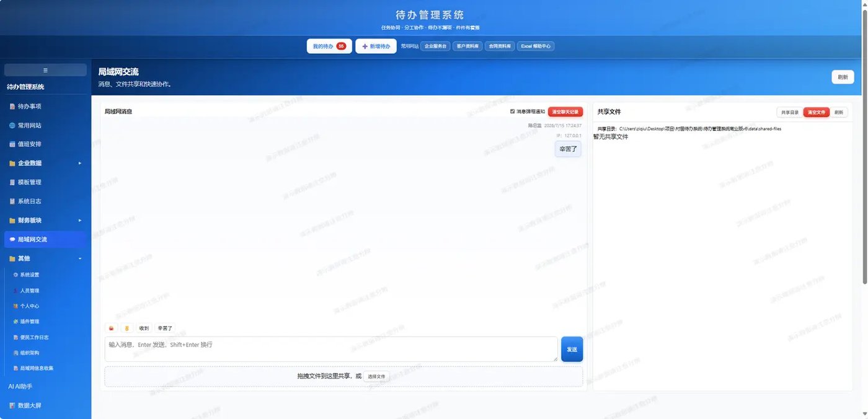Viewport: 868px width, 419px height.
Task: Click the 辛苦了 chat message bubble
Action: click(568, 149)
